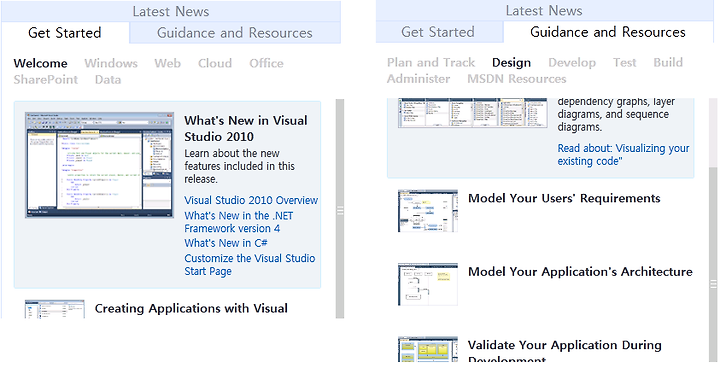This screenshot has height=368, width=720.
Task: Open the What's New in Visual Studio 2010 screenshot thumbnail
Action: tap(100, 165)
